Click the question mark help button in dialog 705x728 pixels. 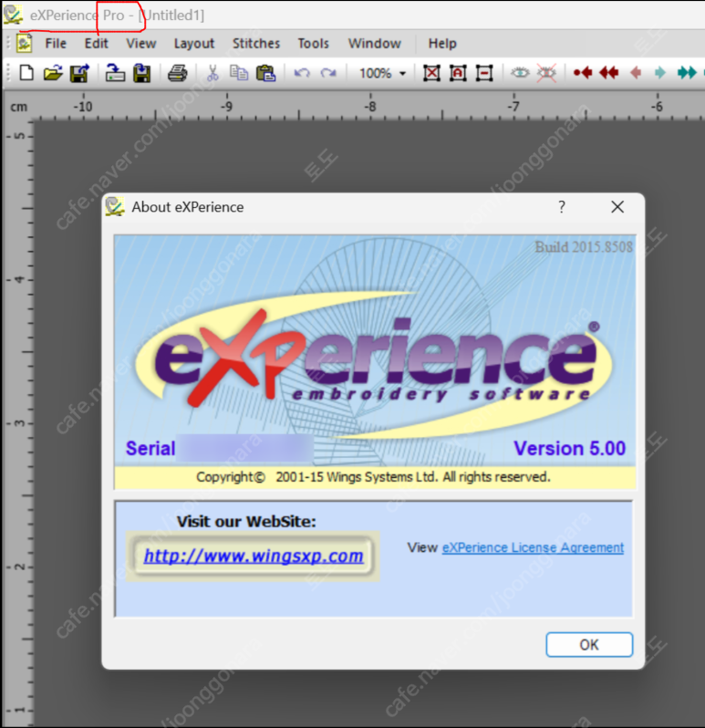coord(562,206)
